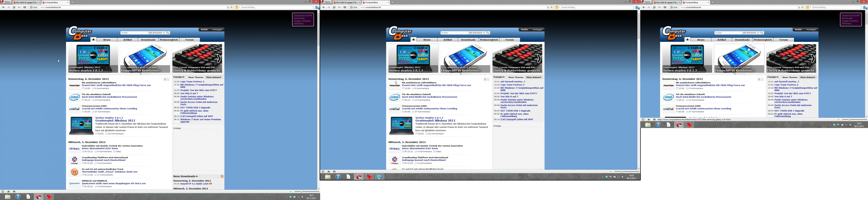Viewport: 868px width, 200px height.
Task: Toggle the Opera Turbo icon in the leftmost status bar
Action: (14, 192)
